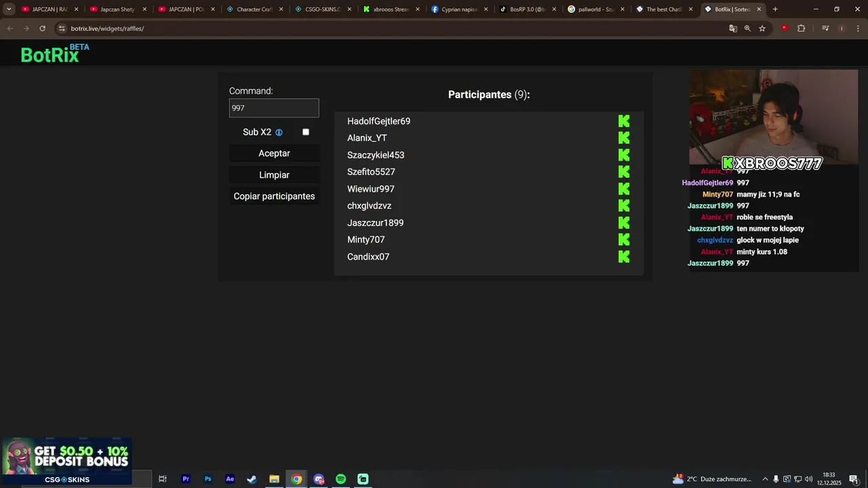Open the notification center icon

tap(854, 479)
